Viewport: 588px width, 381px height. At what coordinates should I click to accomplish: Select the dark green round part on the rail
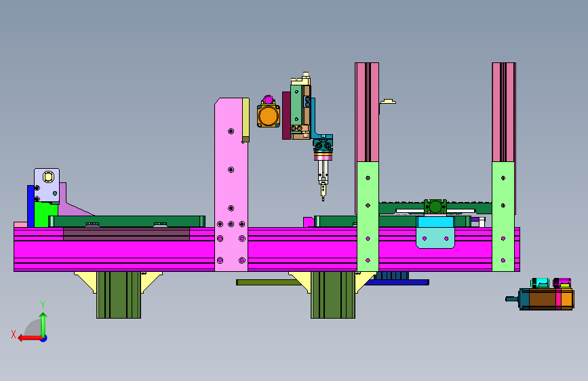point(435,207)
